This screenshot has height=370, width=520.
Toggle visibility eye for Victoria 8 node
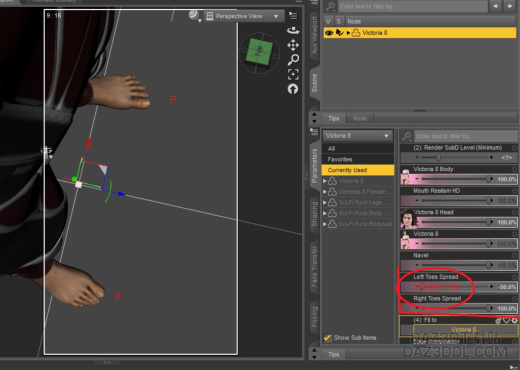point(329,33)
